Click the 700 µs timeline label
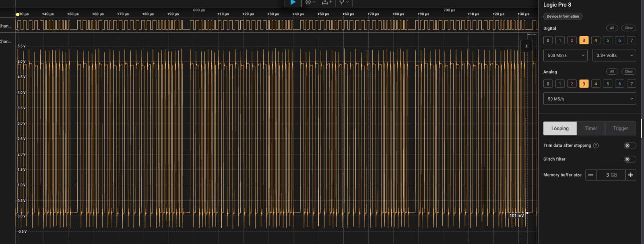This screenshot has width=644, height=244. [449, 10]
